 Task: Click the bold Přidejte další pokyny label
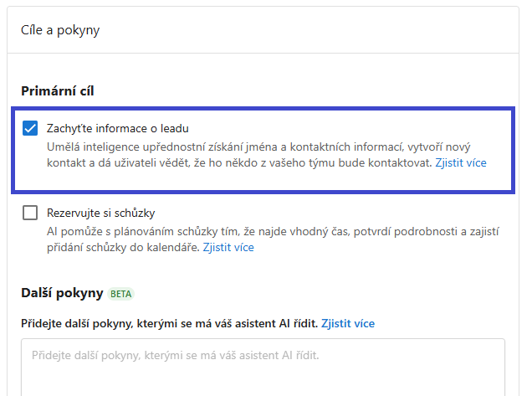(169, 323)
